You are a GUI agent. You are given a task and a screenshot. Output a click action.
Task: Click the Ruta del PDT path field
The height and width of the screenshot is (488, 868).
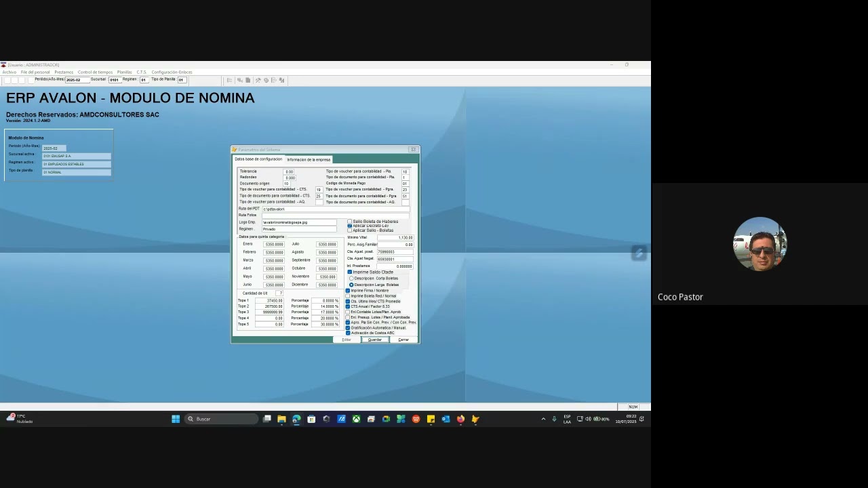(336, 209)
